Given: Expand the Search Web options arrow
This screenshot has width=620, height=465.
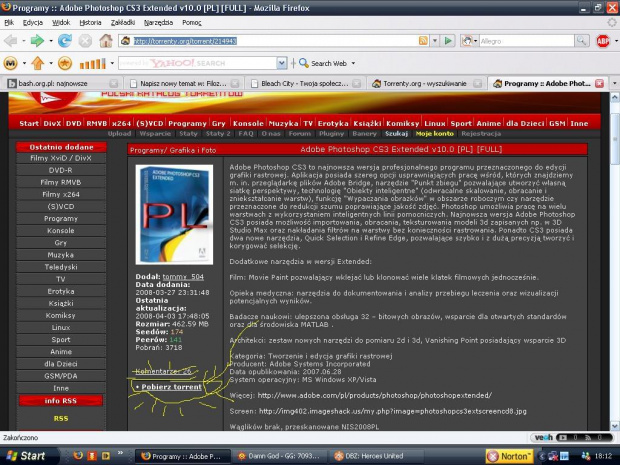Looking at the screenshot, I should coord(353,63).
